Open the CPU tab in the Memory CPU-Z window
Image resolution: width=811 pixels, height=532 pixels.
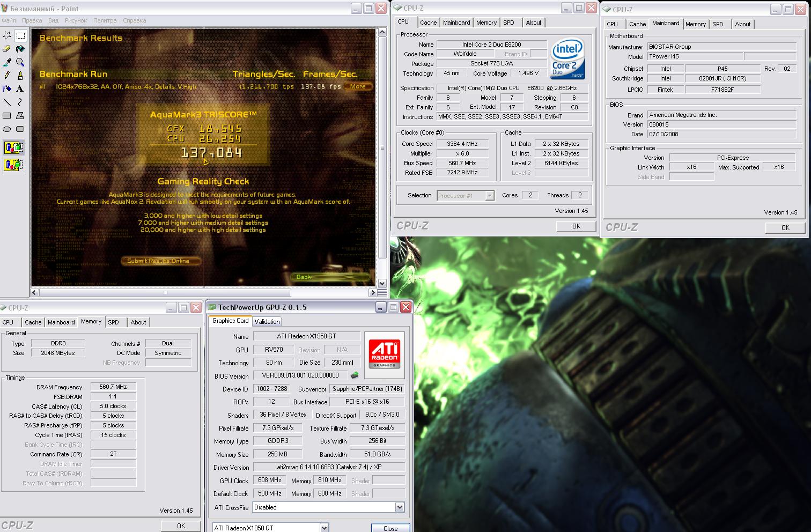pyautogui.click(x=8, y=322)
